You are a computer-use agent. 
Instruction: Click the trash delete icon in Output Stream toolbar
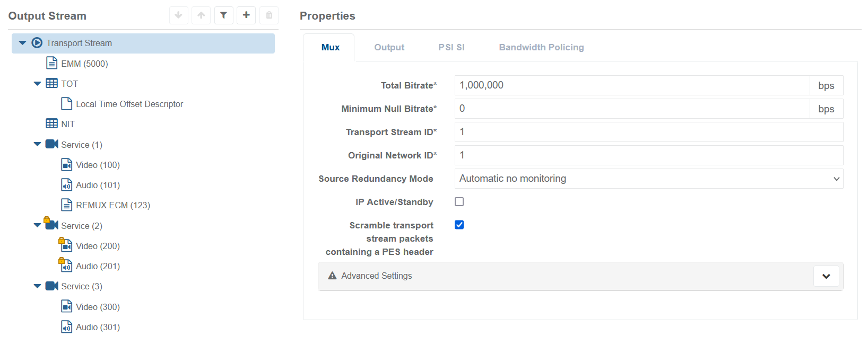[269, 15]
